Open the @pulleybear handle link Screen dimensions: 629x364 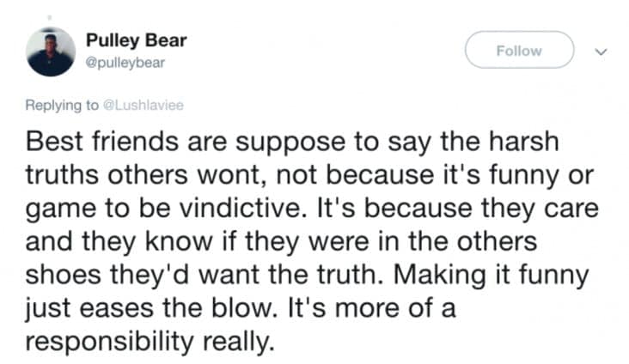pos(125,63)
